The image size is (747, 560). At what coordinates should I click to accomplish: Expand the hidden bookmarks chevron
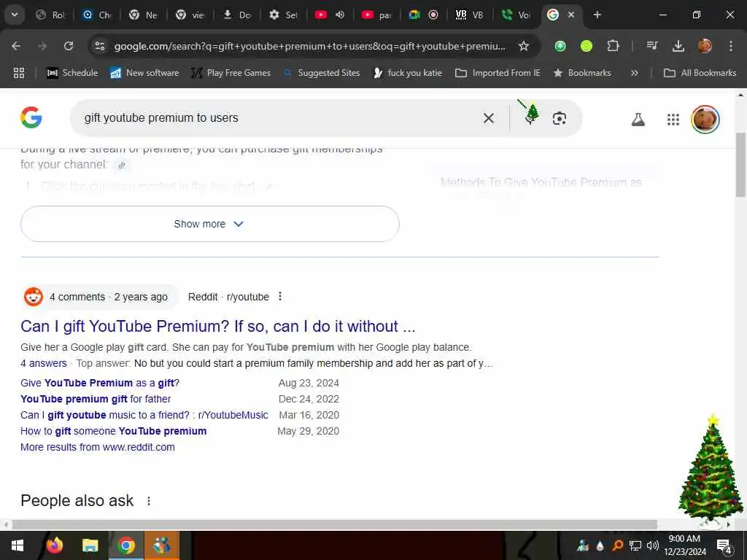click(x=634, y=73)
